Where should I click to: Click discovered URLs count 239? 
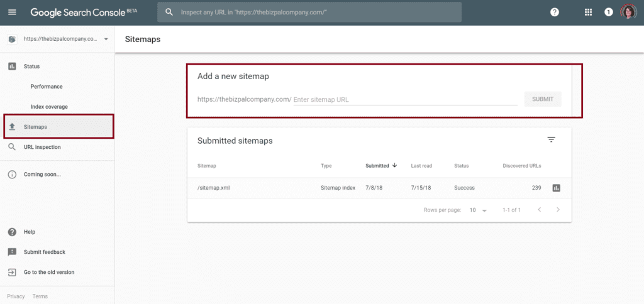[x=536, y=188]
